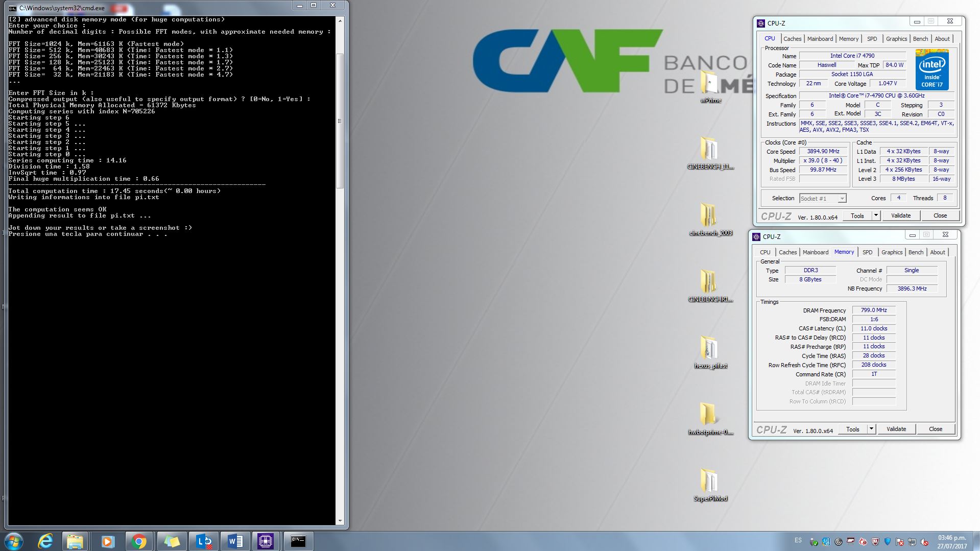
Task: Click the muted volume tray icon
Action: point(924,542)
